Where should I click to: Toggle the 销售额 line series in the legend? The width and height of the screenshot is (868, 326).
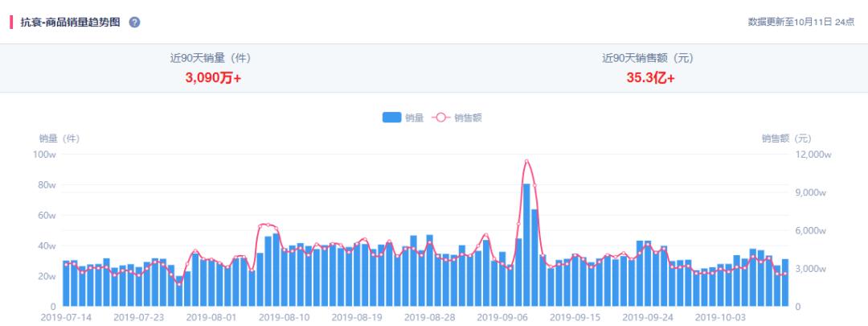coord(458,118)
